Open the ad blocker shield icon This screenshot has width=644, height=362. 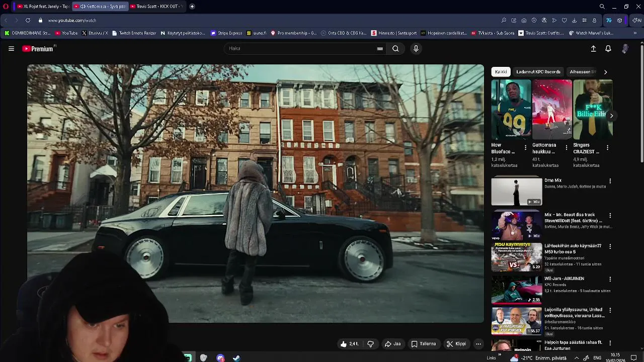click(534, 20)
